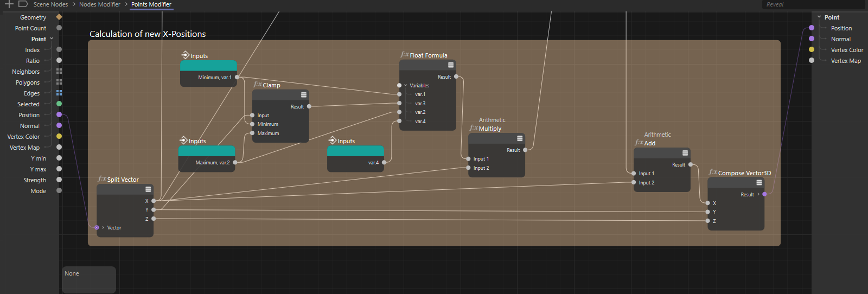Click the Ratio label in the left panel

coord(33,61)
